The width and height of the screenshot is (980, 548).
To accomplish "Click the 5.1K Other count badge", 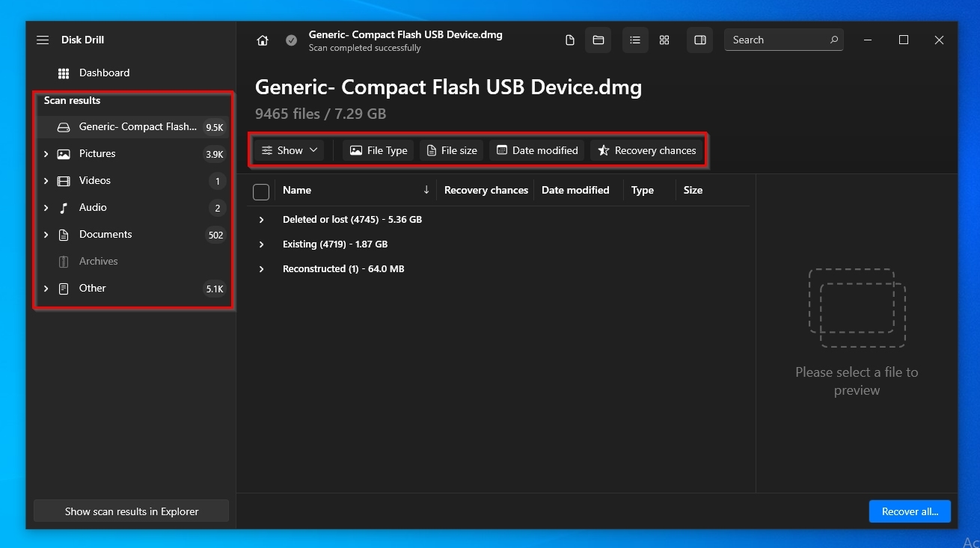I will 215,289.
